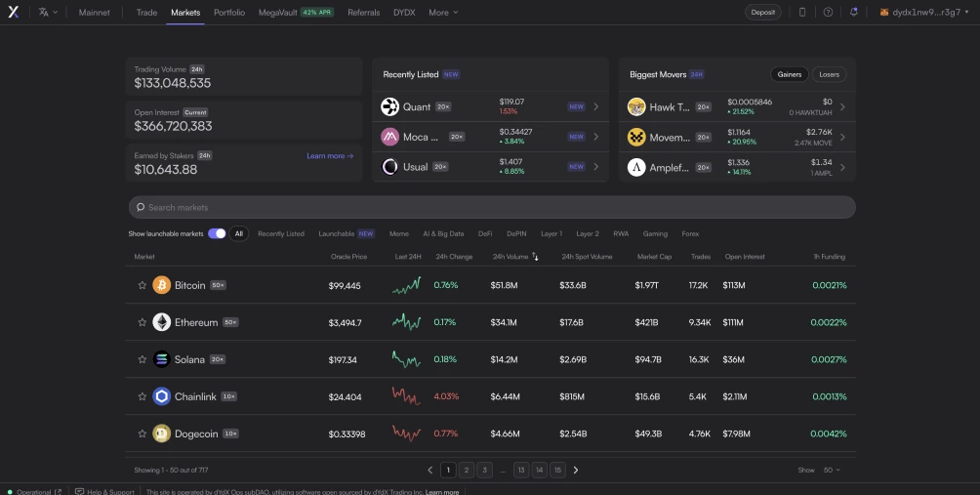
Task: Filter by Gaming category
Action: pos(655,233)
